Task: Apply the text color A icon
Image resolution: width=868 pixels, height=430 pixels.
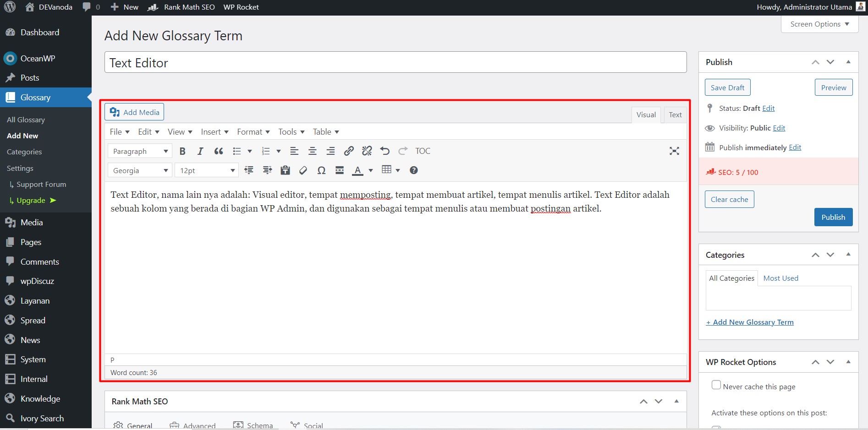Action: [357, 170]
